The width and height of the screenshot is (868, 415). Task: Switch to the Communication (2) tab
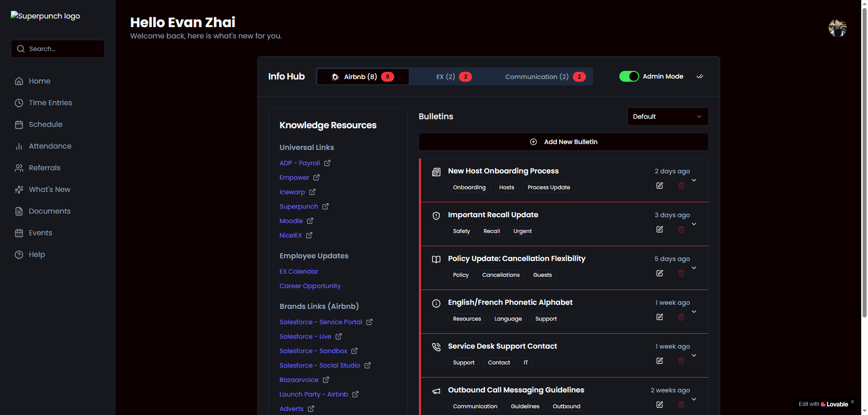(x=546, y=77)
